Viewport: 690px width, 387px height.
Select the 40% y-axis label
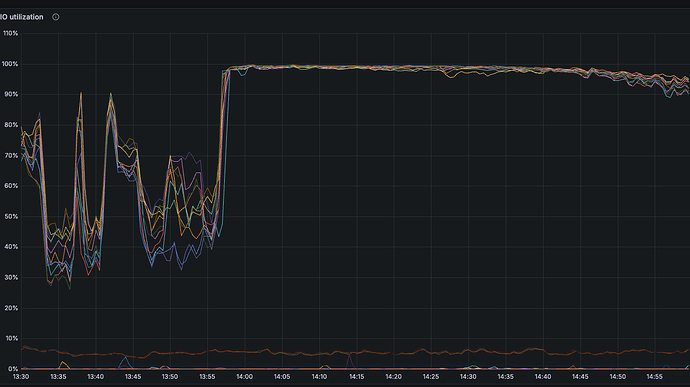(11, 247)
